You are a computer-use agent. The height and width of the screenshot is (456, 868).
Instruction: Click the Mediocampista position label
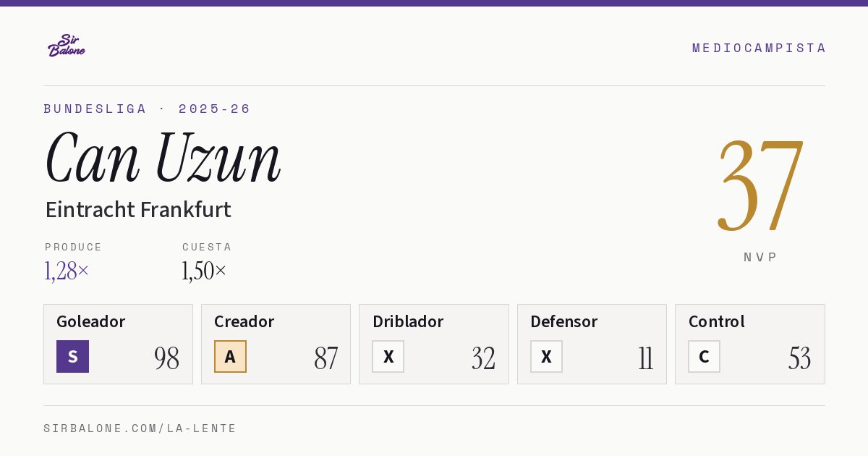tap(759, 48)
